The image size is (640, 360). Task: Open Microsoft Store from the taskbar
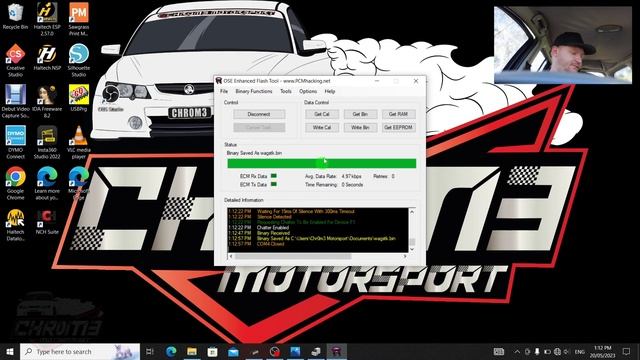point(213,351)
